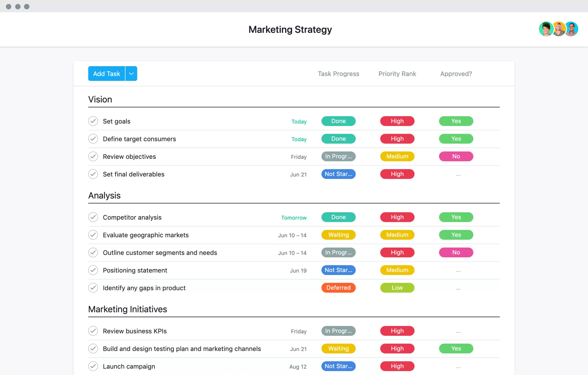Toggle the checkbox for Competitor analysis task
This screenshot has height=375, width=588.
[93, 217]
